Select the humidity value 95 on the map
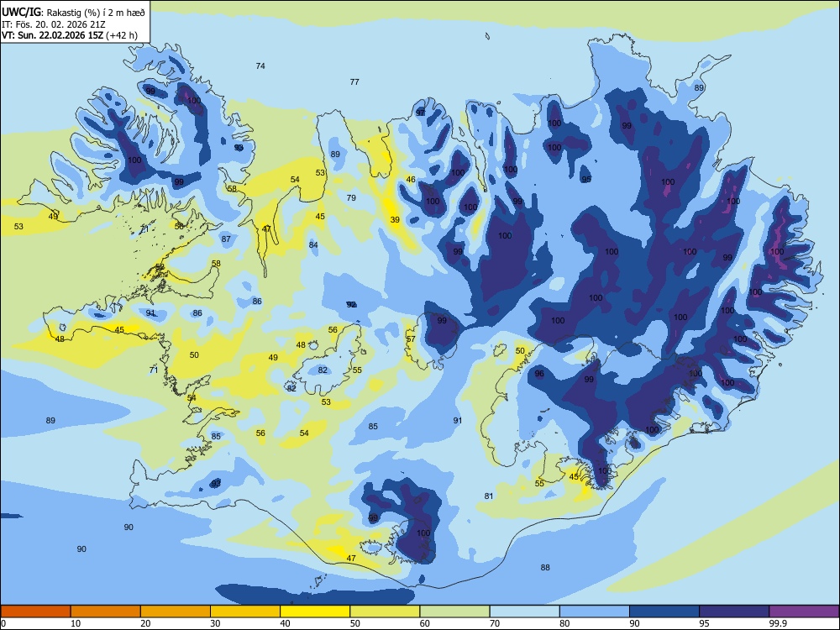The width and height of the screenshot is (840, 630). 586,179
